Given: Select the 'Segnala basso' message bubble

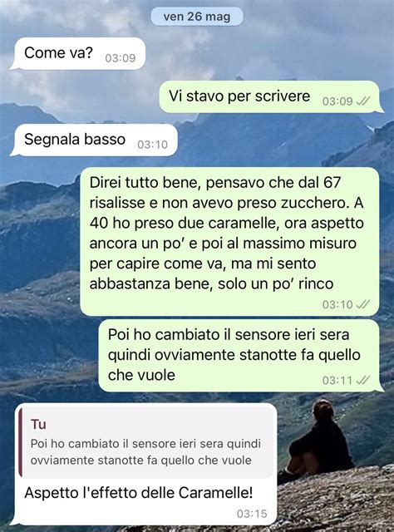Looking at the screenshot, I should (94, 140).
